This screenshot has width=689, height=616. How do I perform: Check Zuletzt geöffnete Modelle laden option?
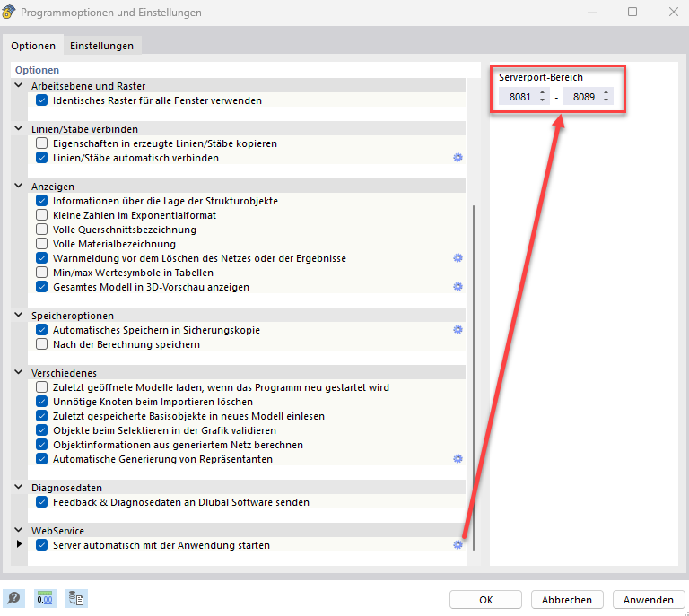[42, 387]
